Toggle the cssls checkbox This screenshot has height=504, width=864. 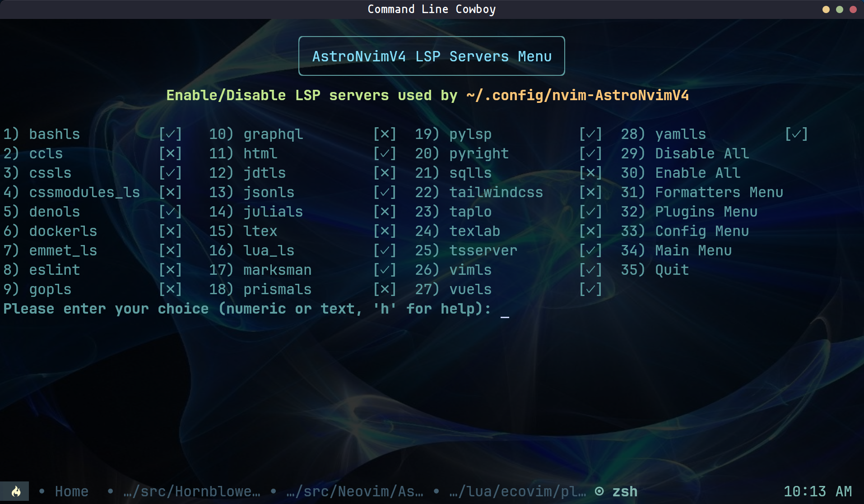(x=170, y=173)
